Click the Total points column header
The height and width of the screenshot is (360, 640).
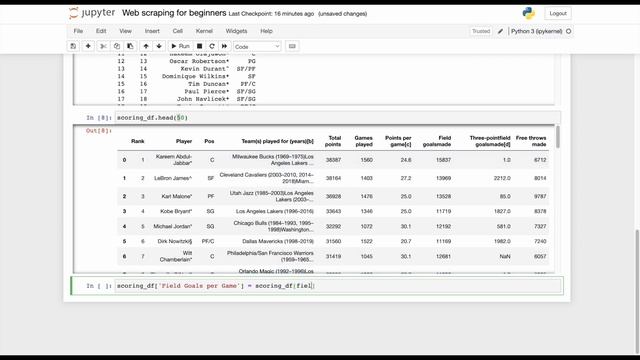coord(333,141)
